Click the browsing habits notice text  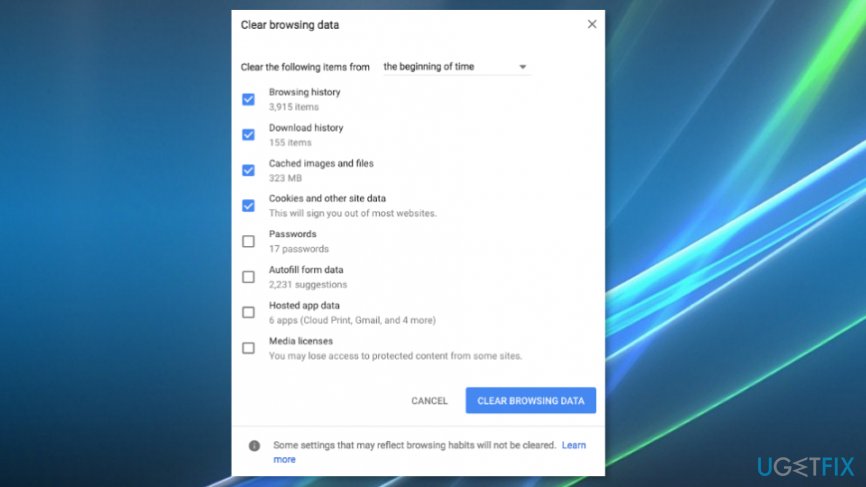[x=414, y=444]
